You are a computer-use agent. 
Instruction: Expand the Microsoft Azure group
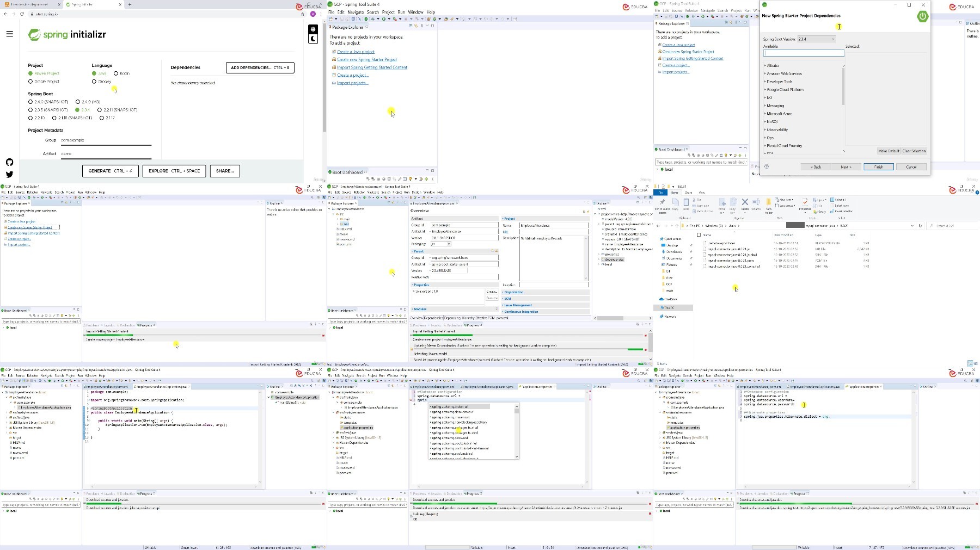pos(765,114)
